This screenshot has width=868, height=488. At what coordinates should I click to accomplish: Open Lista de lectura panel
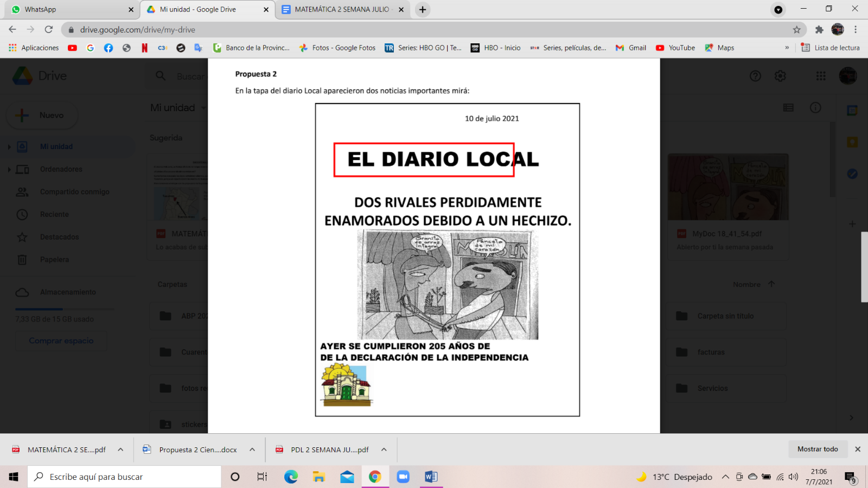click(x=831, y=48)
